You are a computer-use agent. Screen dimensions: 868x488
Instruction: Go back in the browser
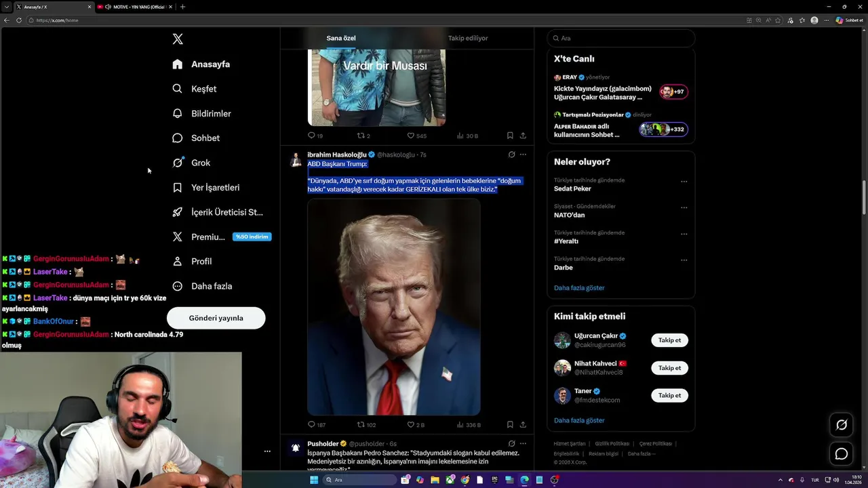point(7,20)
